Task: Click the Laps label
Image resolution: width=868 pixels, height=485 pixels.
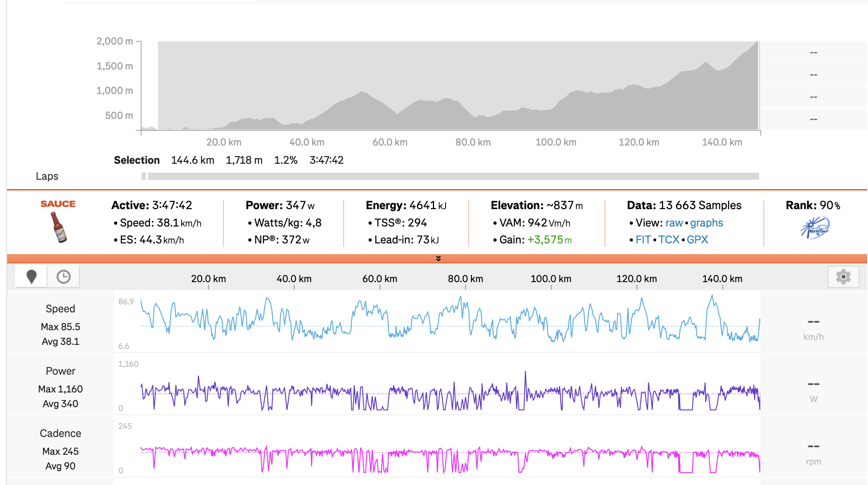Action: tap(47, 176)
